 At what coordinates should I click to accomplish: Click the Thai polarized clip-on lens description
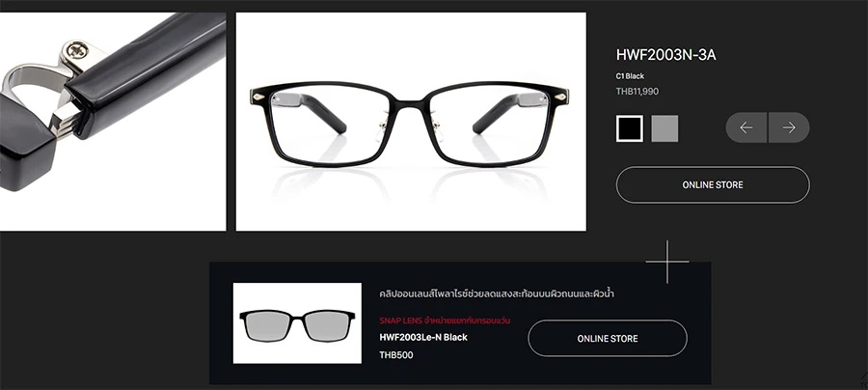pyautogui.click(x=497, y=293)
